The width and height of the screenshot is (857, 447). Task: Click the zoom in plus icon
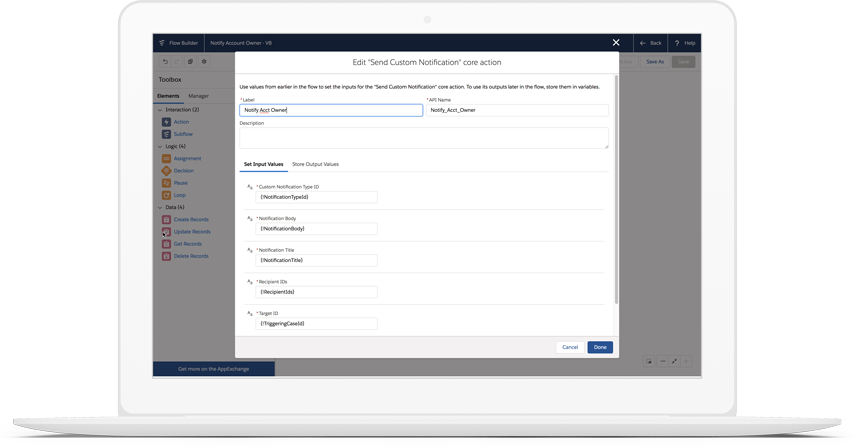[x=686, y=361]
